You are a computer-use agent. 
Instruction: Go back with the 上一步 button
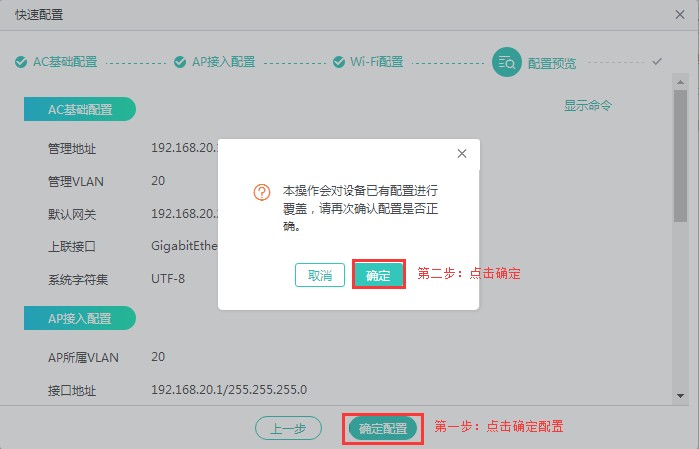[289, 428]
